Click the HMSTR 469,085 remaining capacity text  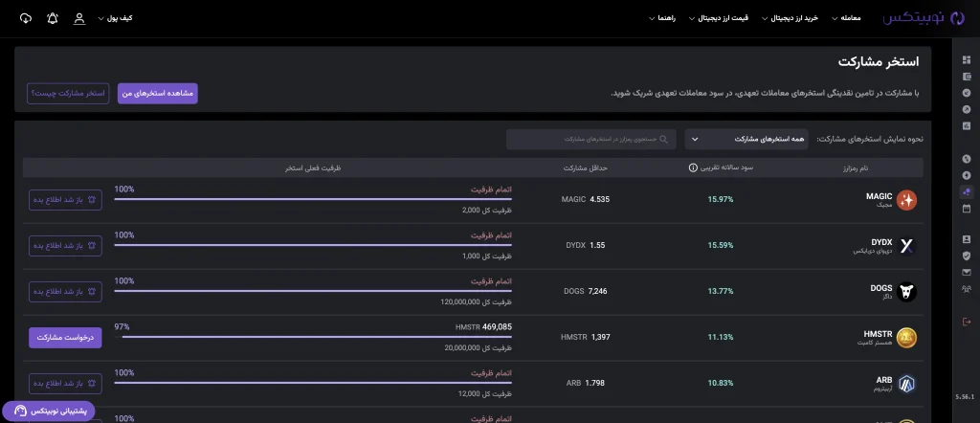coord(484,326)
